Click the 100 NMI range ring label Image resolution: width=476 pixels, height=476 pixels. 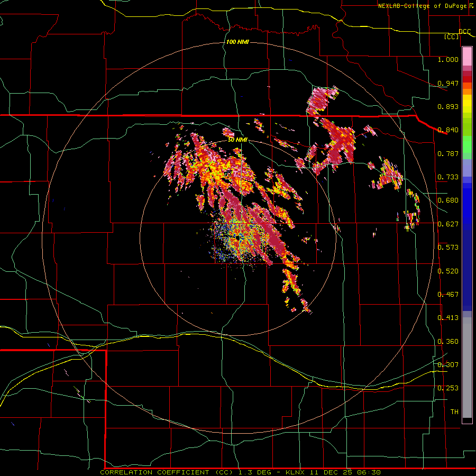237,42
